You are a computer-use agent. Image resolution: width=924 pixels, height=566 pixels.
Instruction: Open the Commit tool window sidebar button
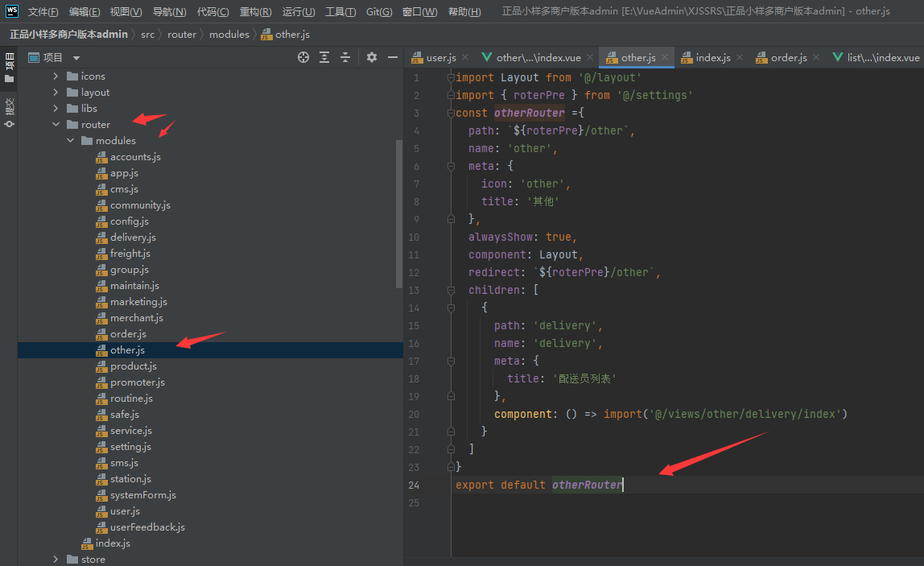click(x=10, y=113)
